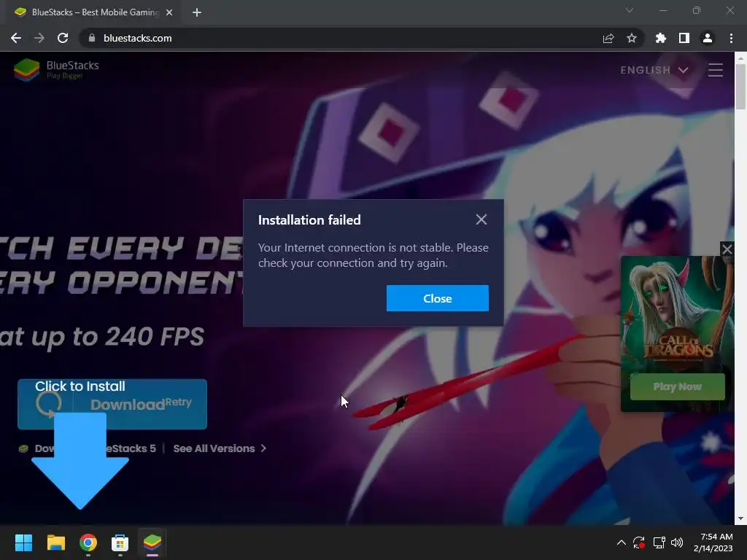Dismiss dialog using the X icon

481,219
